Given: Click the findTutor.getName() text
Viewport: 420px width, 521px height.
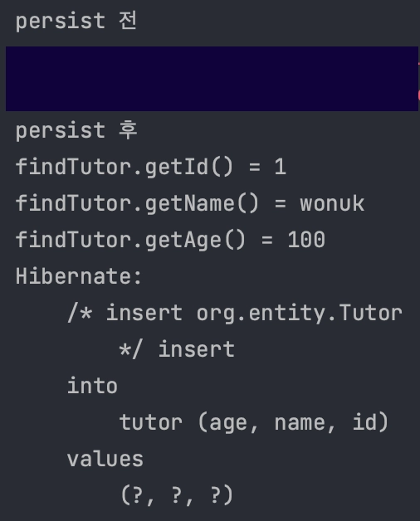Looking at the screenshot, I should point(137,203).
